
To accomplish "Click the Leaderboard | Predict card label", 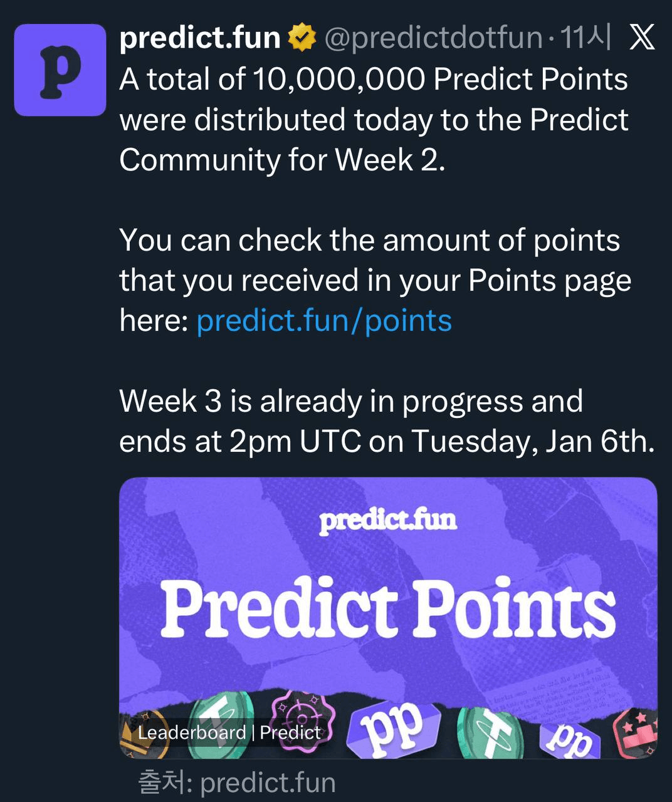I will [x=229, y=732].
